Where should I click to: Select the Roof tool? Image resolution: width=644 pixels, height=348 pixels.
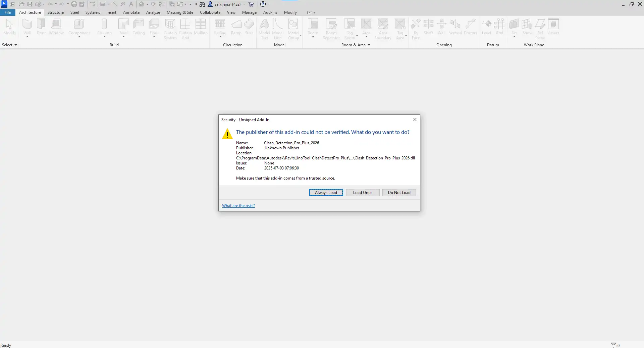123,27
